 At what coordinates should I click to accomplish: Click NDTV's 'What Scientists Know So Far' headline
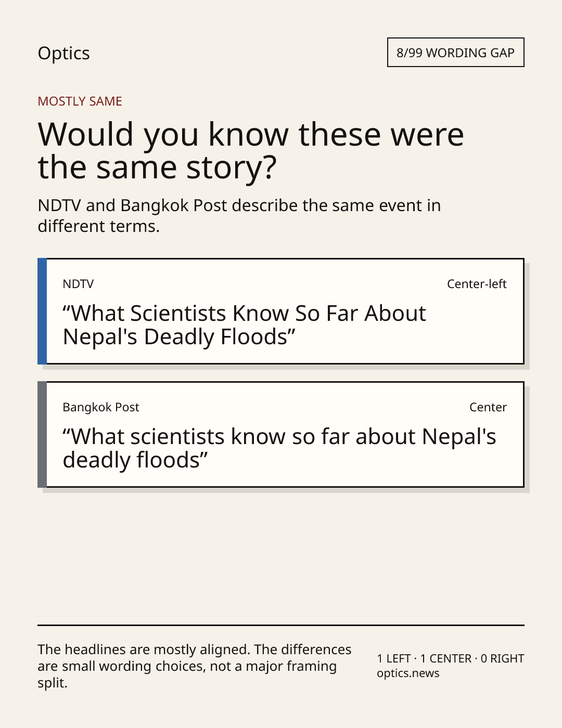244,325
